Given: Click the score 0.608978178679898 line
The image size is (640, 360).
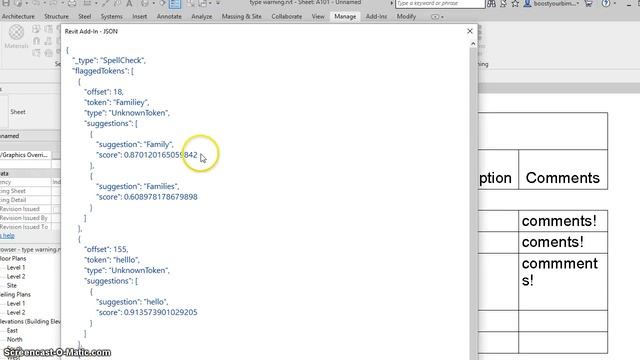Looking at the screenshot, I should coord(147,197).
